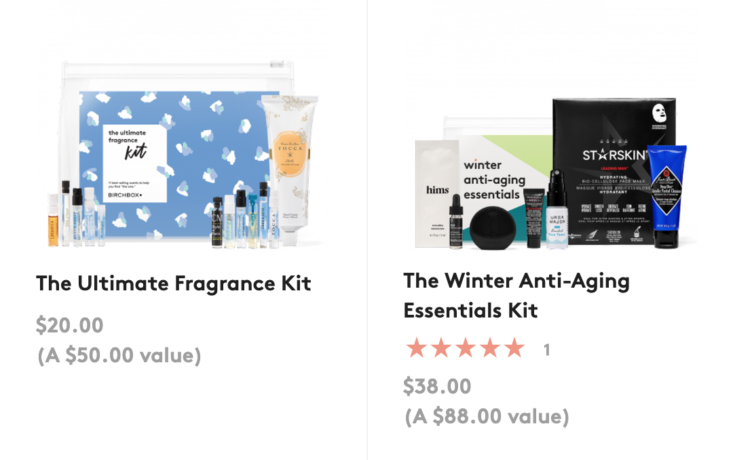Click the A $50.00 value text
Screen dimensions: 733x460
pos(119,355)
